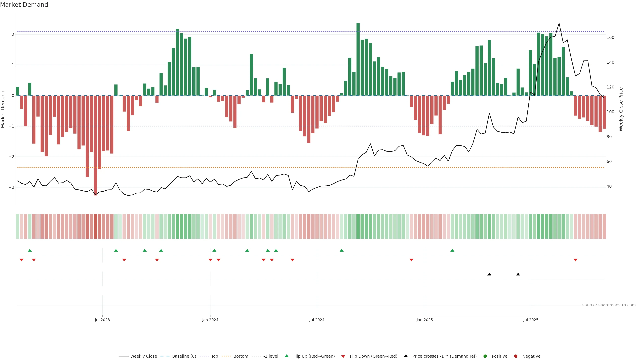Click the leftmost black price-cross triangle marker
The height and width of the screenshot is (362, 644).
pos(489,274)
